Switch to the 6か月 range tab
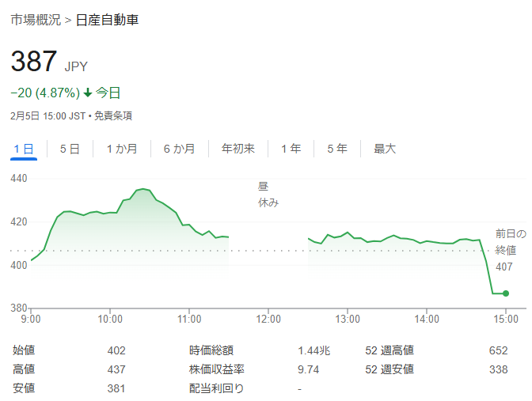Screen dimensions: 532x401 tap(179, 149)
